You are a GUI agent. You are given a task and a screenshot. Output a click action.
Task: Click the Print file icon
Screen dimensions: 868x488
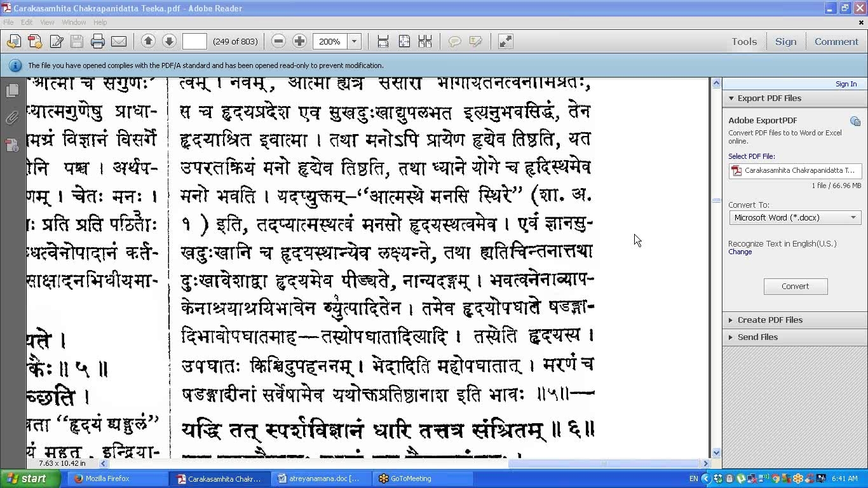click(97, 42)
